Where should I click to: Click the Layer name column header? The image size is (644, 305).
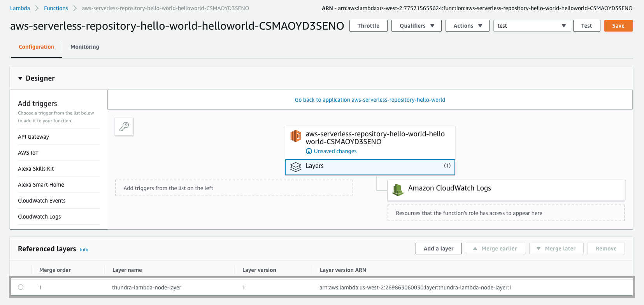127,270
